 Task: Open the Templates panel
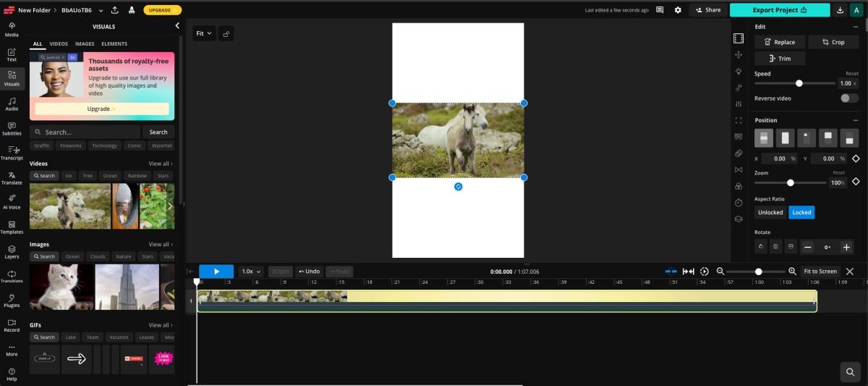coord(12,227)
